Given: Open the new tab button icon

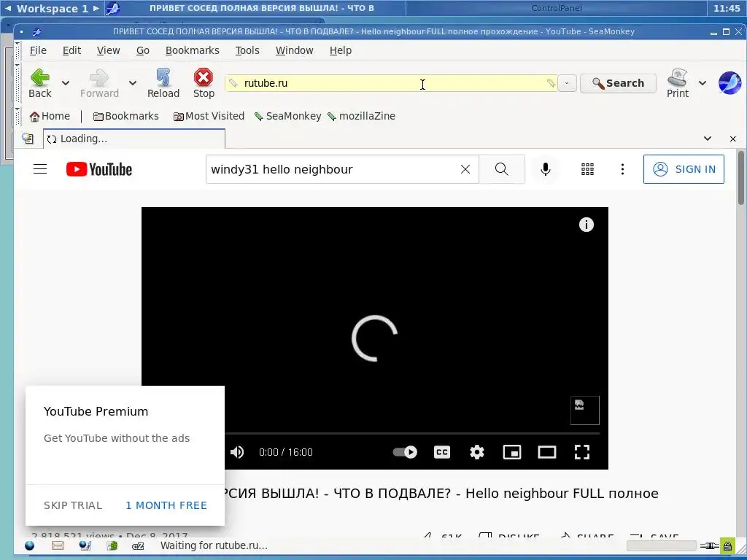Looking at the screenshot, I should (28, 139).
